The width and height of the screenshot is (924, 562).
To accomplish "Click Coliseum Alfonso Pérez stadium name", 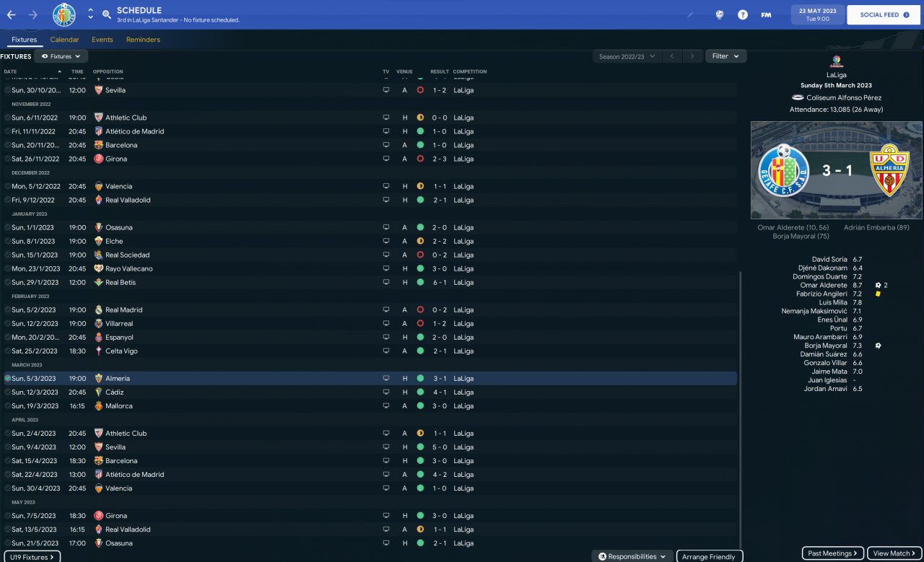I will pyautogui.click(x=842, y=97).
